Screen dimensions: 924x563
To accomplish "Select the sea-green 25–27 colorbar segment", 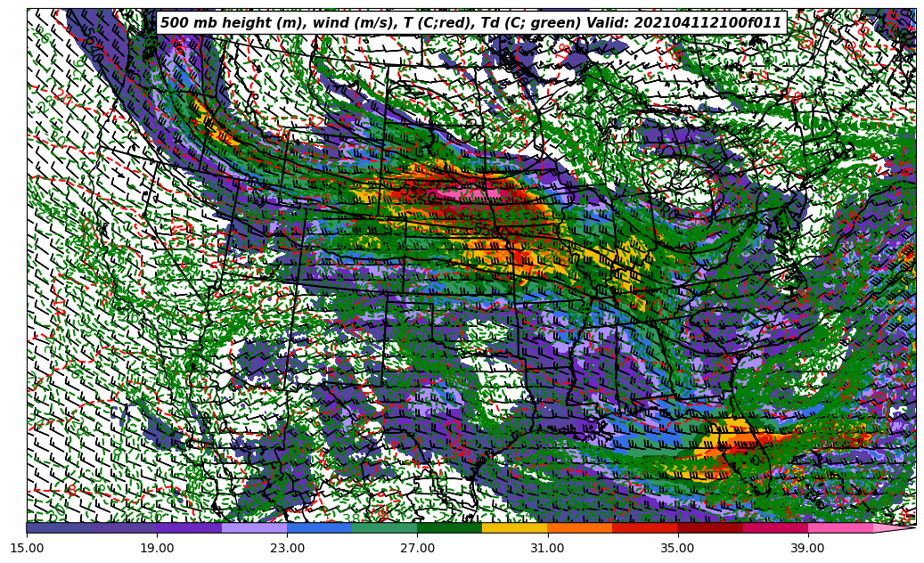I will click(384, 527).
